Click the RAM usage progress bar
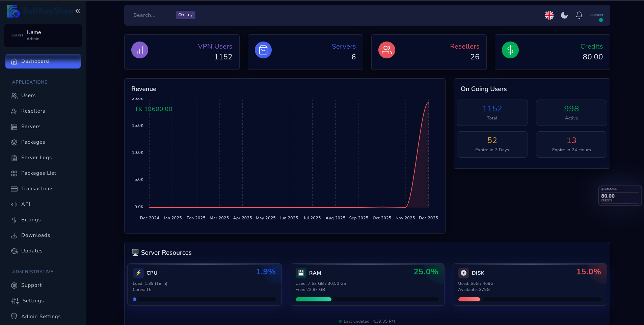This screenshot has height=325, width=644. 366,299
